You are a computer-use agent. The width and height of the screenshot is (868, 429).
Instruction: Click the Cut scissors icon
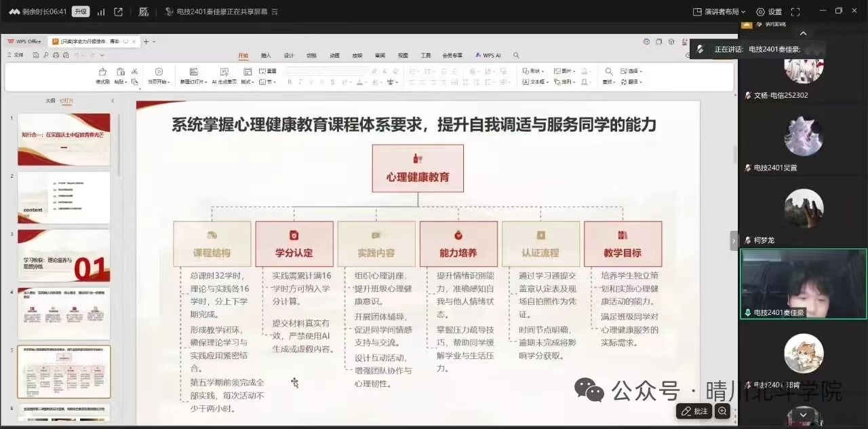pos(135,71)
